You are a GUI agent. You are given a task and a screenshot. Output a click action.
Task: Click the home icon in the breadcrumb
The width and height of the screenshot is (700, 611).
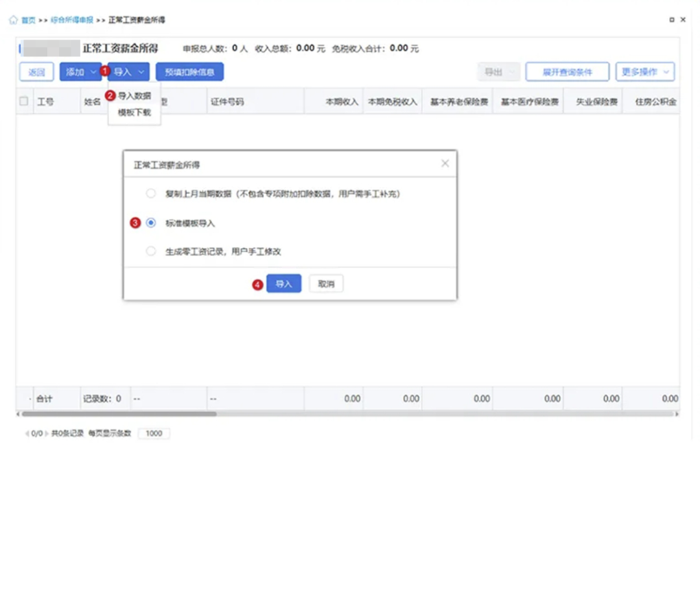[x=13, y=20]
